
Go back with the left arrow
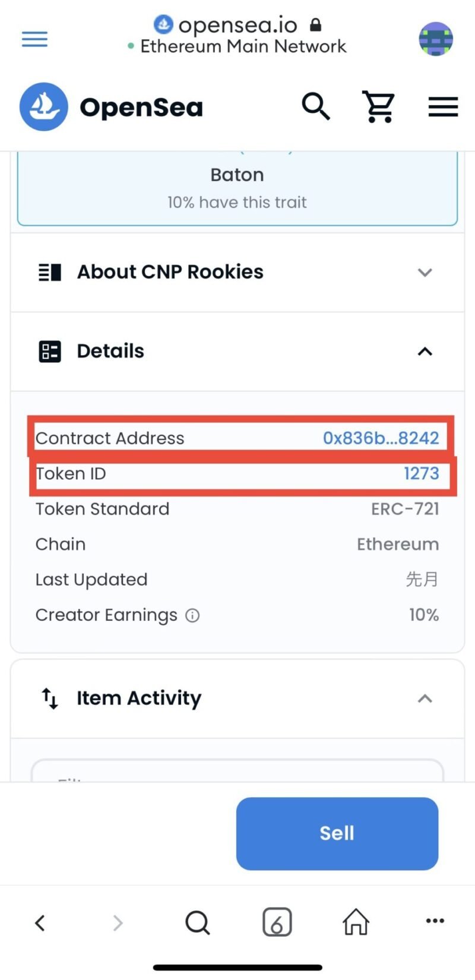40,923
